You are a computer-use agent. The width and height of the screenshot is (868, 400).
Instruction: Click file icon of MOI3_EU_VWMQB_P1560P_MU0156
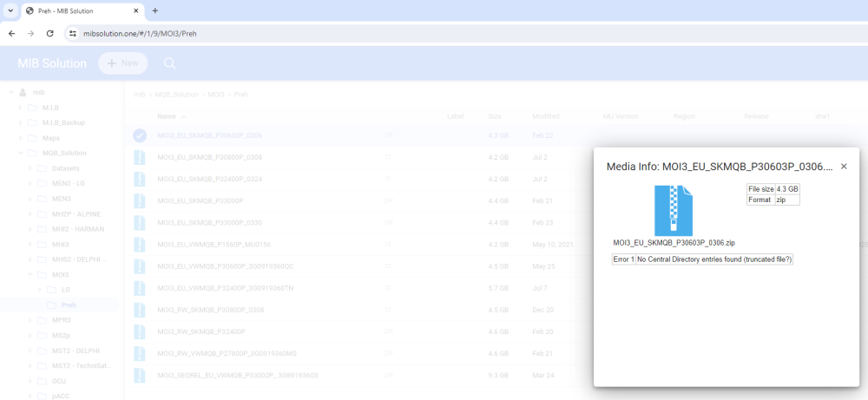pos(140,245)
